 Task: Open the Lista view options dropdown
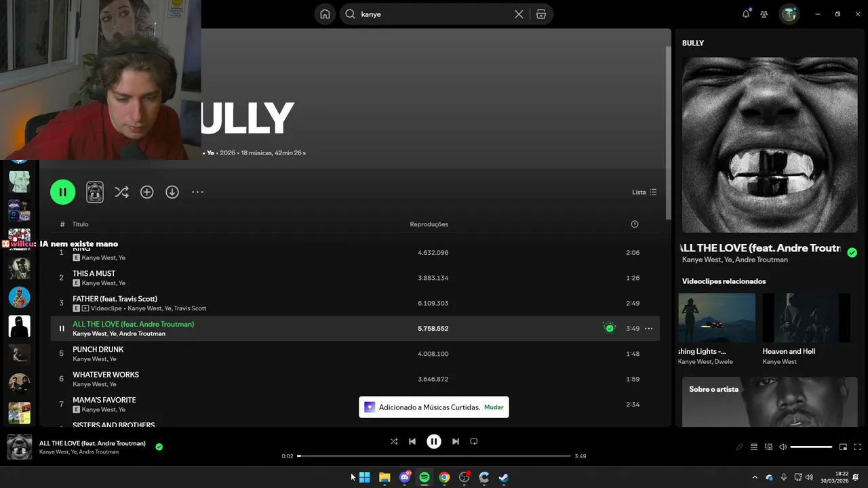(x=644, y=192)
